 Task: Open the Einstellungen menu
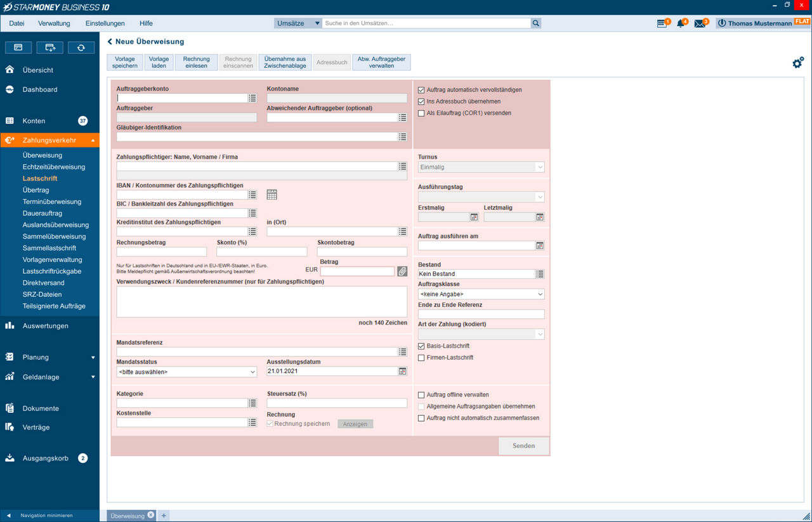point(105,23)
